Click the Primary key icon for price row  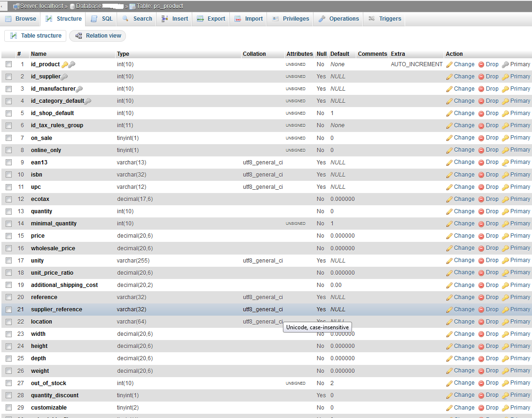[x=505, y=236]
